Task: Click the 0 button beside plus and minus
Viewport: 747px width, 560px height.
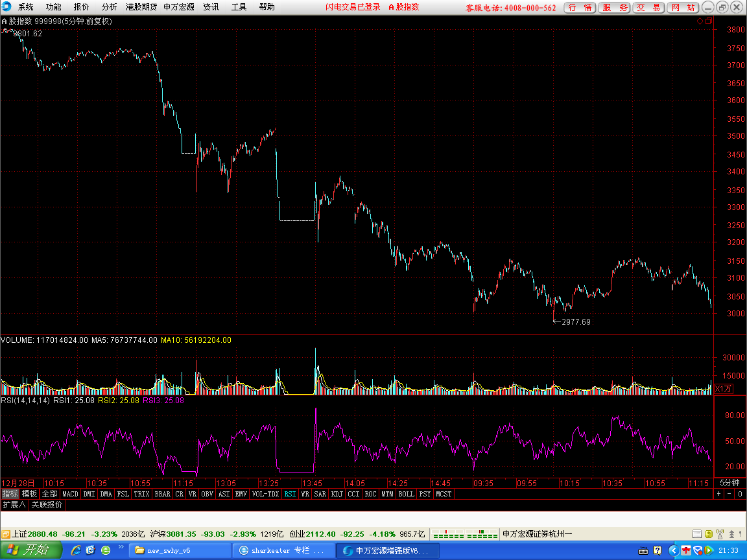Action: point(740,494)
